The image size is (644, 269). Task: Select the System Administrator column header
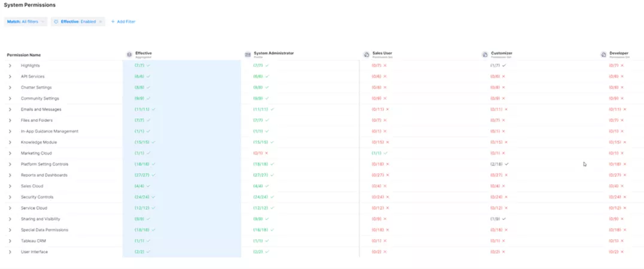(x=274, y=53)
